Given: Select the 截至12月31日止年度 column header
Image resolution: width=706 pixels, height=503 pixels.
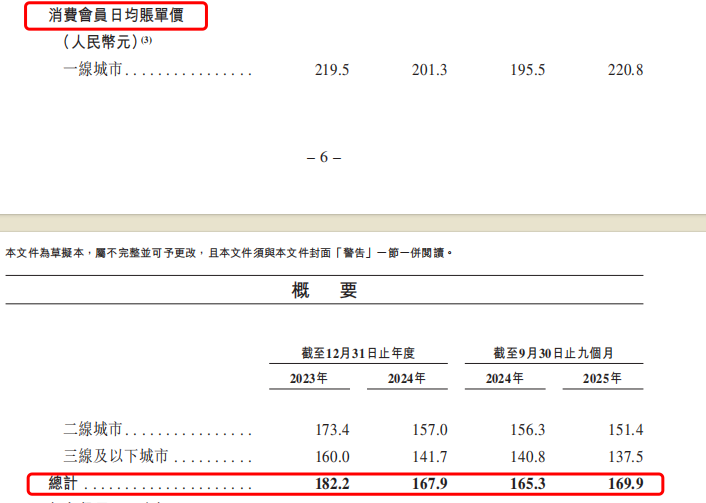Looking at the screenshot, I should (x=357, y=353).
